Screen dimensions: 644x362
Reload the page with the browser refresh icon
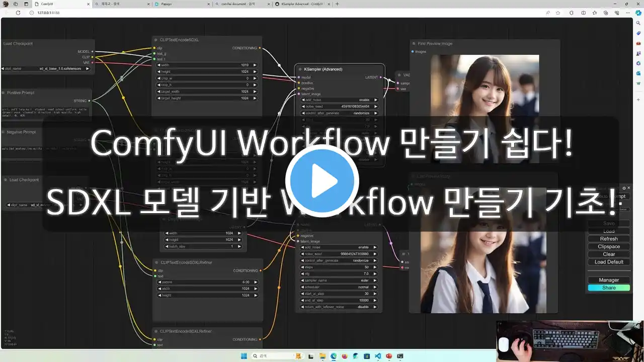pyautogui.click(x=18, y=13)
